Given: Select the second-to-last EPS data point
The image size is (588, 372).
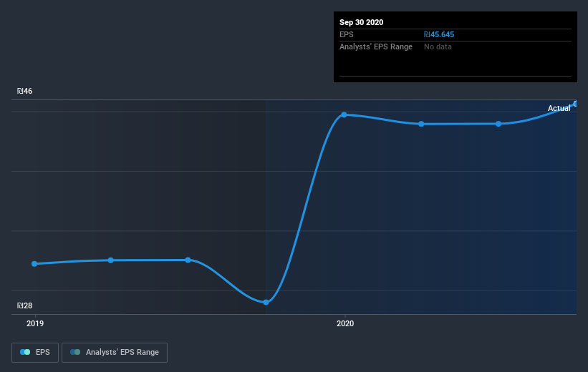Looking at the screenshot, I should 498,124.
